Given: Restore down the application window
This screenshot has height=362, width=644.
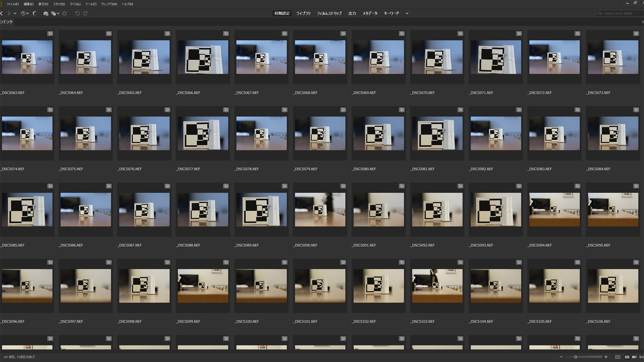Looking at the screenshot, I should pos(635,3).
